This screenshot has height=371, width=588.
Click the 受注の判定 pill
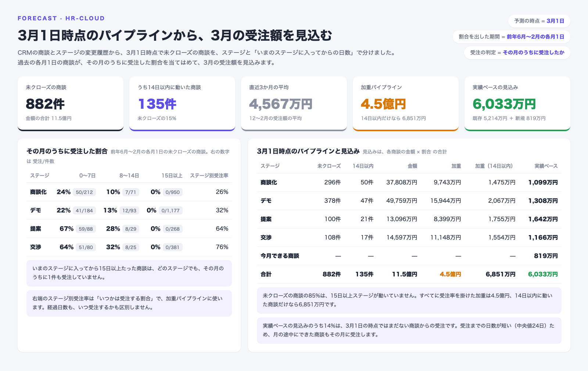click(517, 53)
